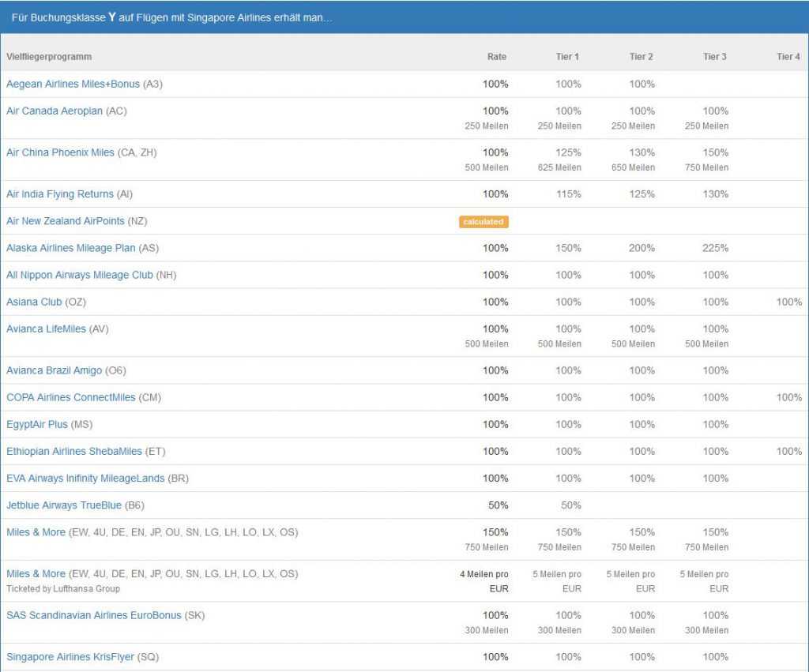Select the 200% Tier 2 value for Alaska Airlines
Viewport: 809px width, 672px height.
[x=642, y=248]
